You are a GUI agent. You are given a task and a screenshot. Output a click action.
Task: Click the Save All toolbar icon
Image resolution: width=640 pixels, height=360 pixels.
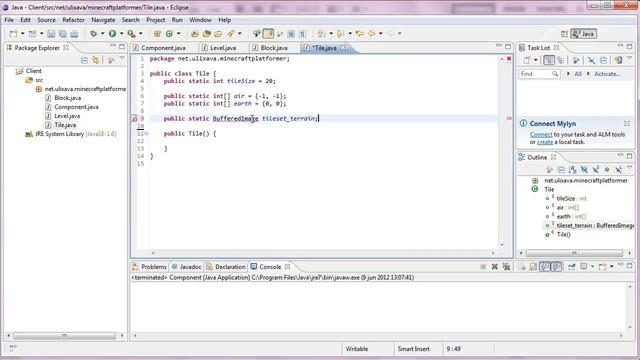point(62,34)
